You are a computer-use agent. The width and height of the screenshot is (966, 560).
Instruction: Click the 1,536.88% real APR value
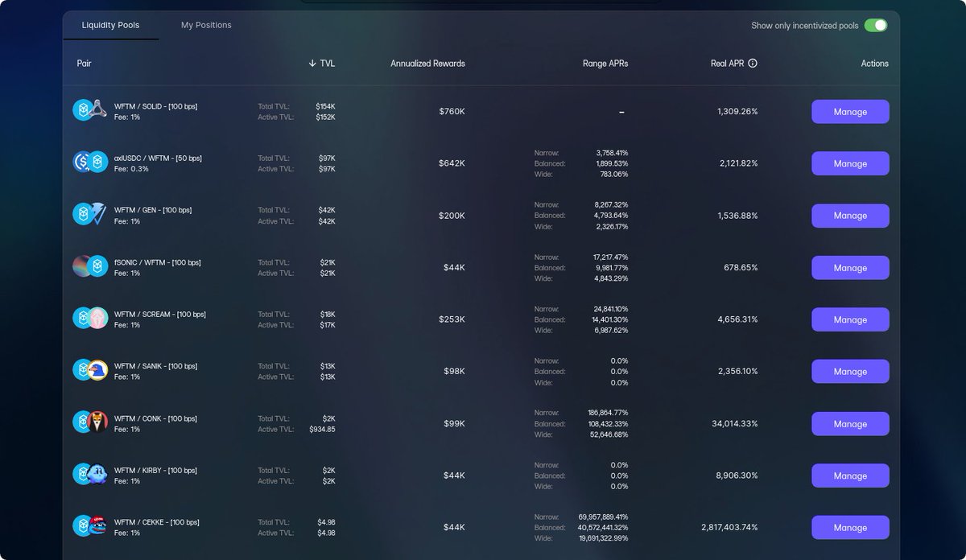click(x=737, y=216)
